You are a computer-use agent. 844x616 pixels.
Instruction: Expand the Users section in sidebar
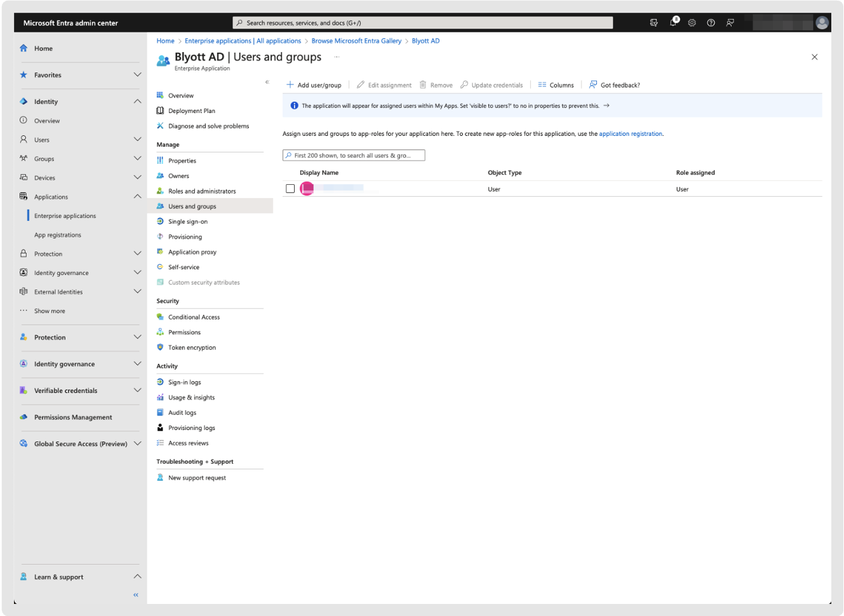coord(137,139)
